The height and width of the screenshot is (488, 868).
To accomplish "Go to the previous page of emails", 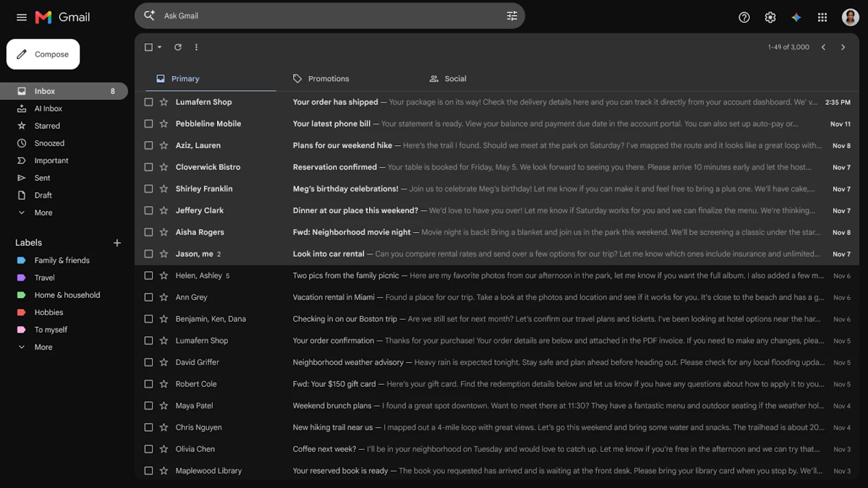I will [x=823, y=47].
